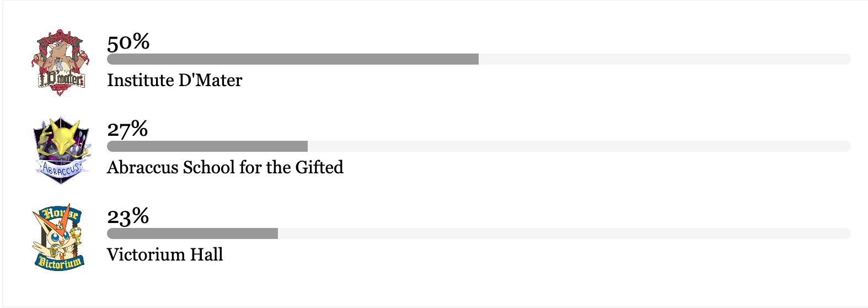Click the filled portion of the Abraccus bar
Viewport: 868px width, 308px height.
click(x=207, y=146)
